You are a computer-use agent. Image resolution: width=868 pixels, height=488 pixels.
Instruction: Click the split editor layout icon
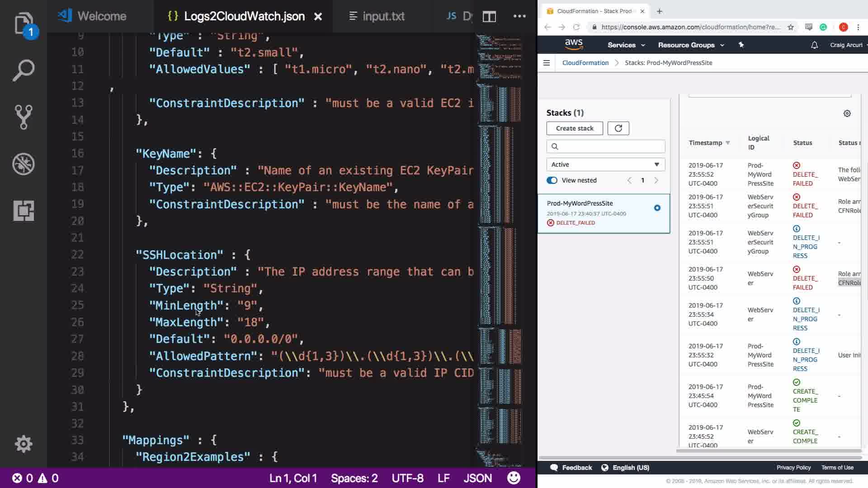(x=489, y=17)
